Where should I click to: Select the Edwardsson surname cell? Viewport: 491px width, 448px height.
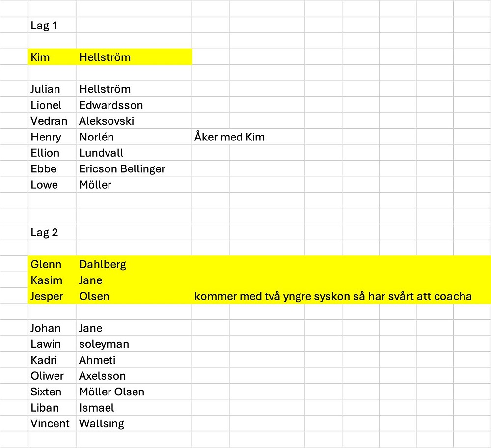pos(135,105)
